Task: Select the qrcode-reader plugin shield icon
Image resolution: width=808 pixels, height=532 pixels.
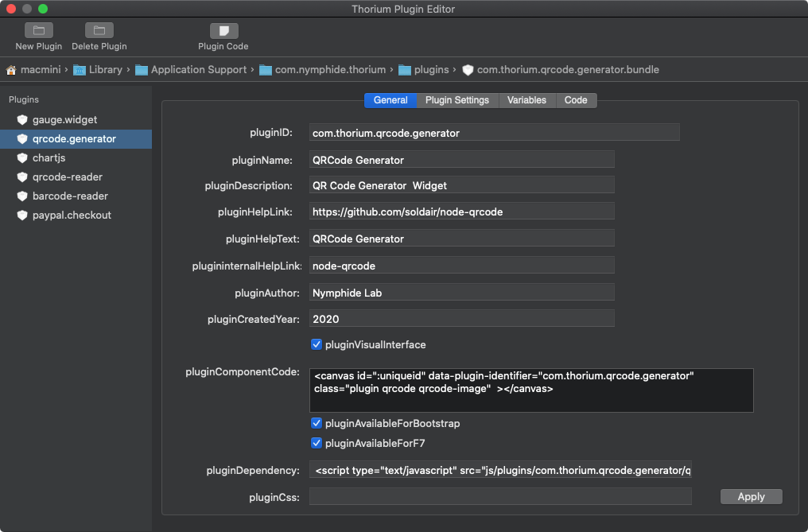Action: pyautogui.click(x=22, y=177)
